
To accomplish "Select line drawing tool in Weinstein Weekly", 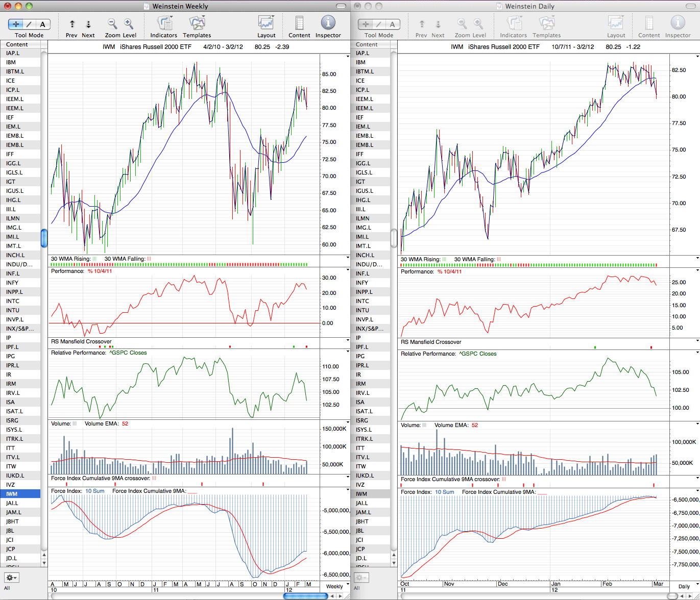I will coord(30,24).
